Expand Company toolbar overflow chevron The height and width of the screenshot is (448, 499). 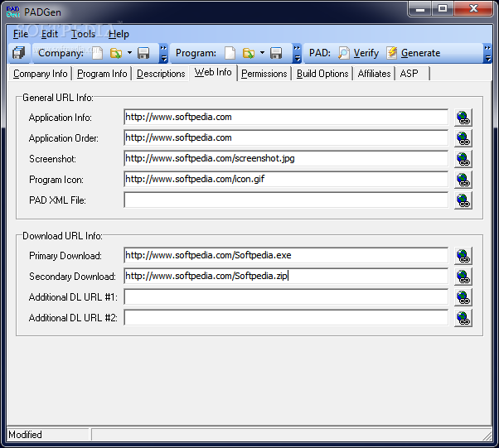(x=163, y=53)
